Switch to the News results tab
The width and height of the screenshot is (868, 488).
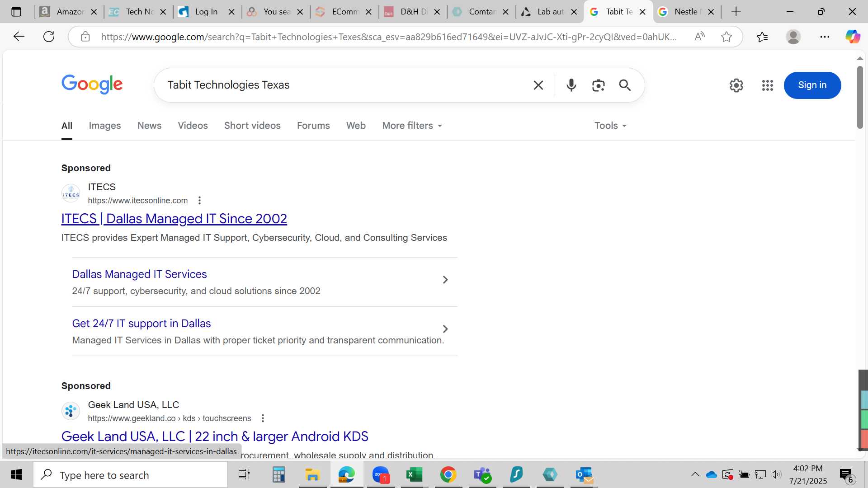(x=149, y=126)
